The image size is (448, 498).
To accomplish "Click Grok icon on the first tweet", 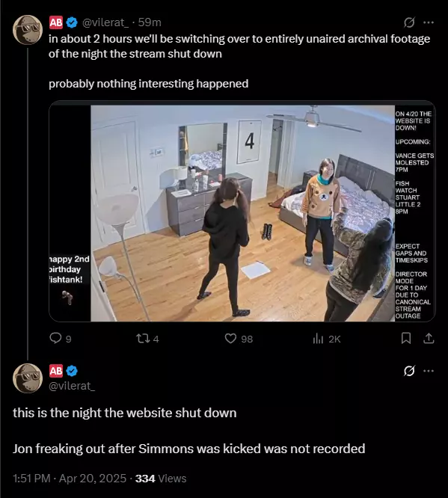I will pos(409,22).
